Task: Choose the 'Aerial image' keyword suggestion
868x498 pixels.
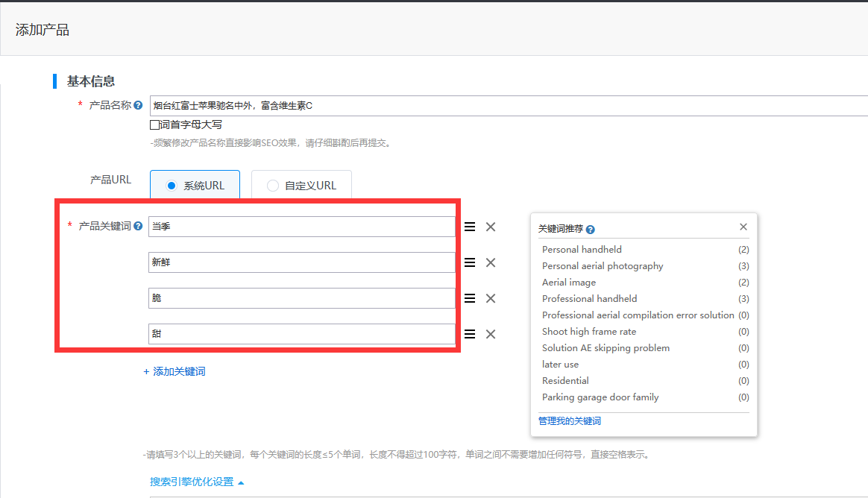Action: click(x=569, y=283)
